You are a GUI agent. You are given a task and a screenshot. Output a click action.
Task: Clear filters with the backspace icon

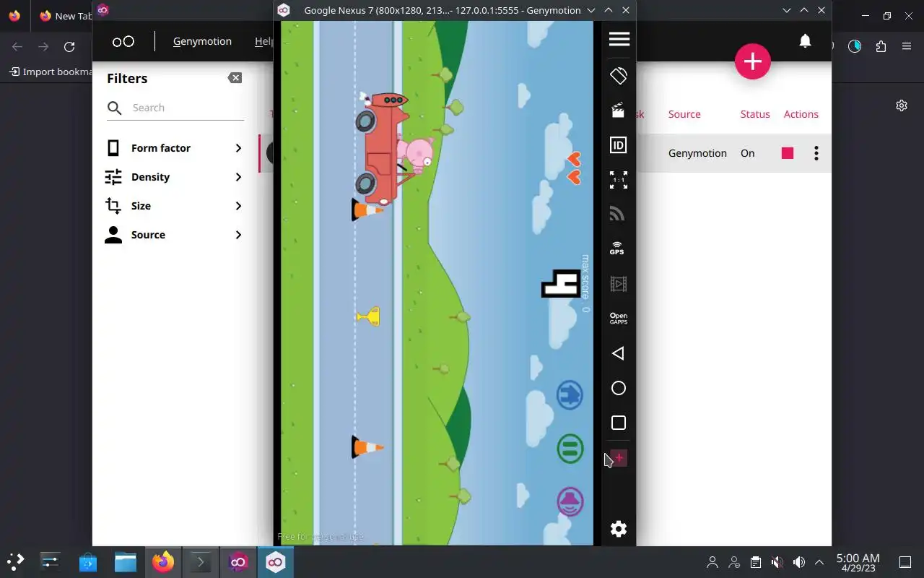point(235,78)
